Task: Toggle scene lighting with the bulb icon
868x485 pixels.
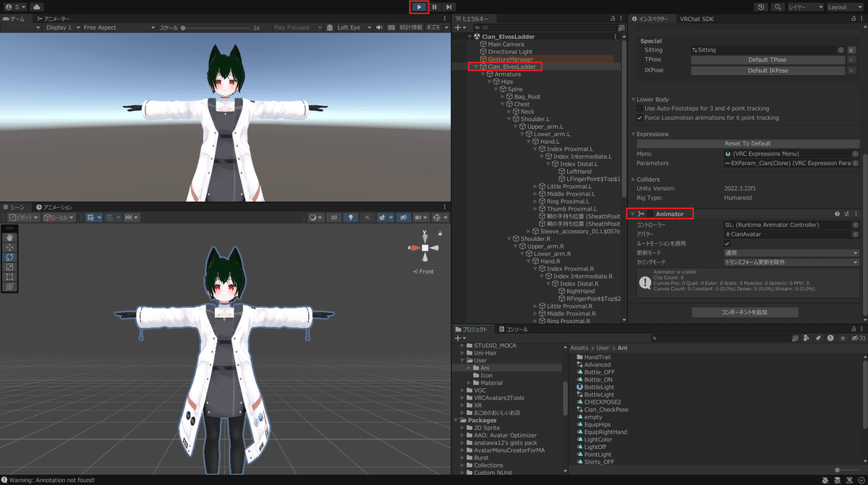Action: coord(350,217)
